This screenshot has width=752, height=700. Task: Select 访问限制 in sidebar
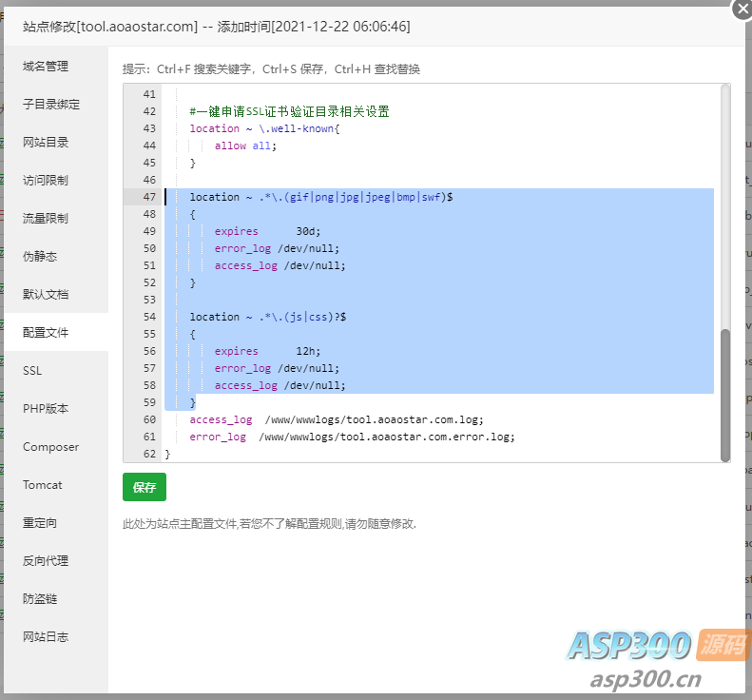(x=46, y=181)
